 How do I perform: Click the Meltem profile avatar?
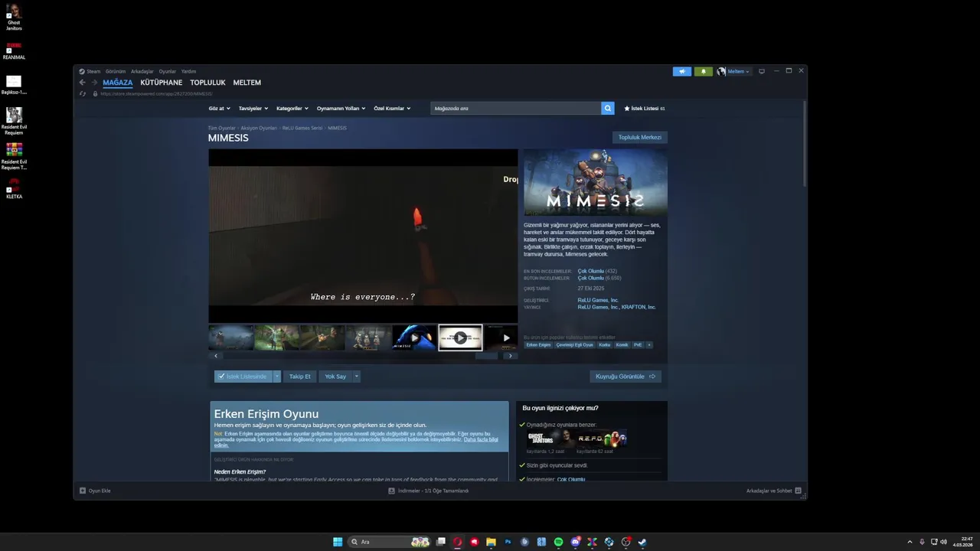tap(721, 71)
